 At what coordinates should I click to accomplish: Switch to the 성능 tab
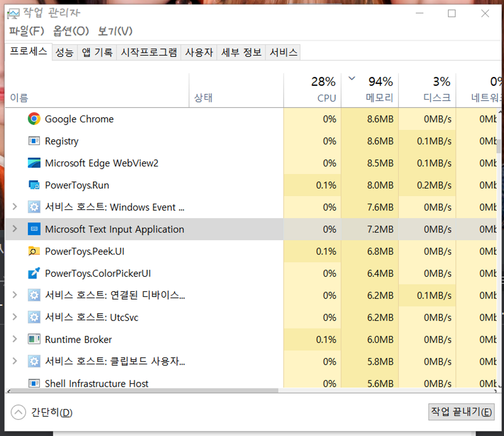pyautogui.click(x=64, y=52)
